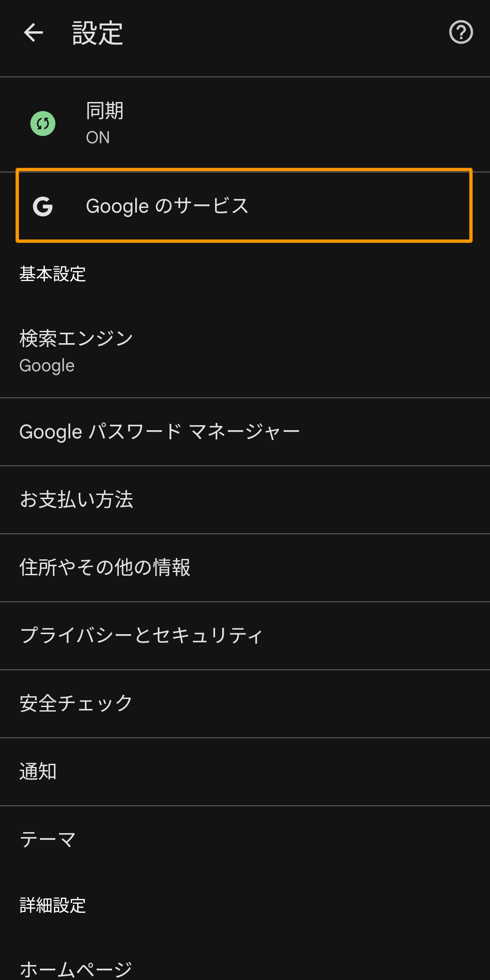Tap the green sync status icon
This screenshot has height=980, width=490.
click(43, 124)
